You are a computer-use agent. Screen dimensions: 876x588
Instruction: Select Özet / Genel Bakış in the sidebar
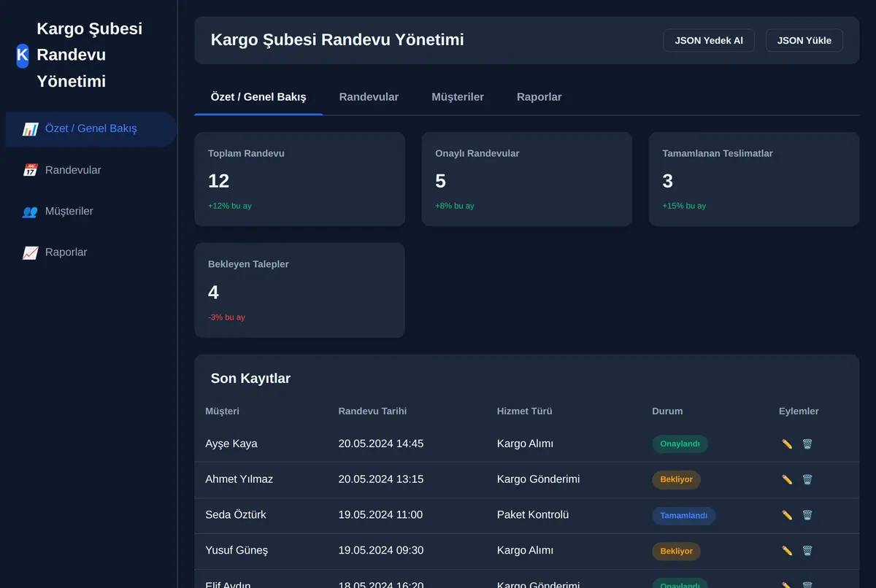91,129
